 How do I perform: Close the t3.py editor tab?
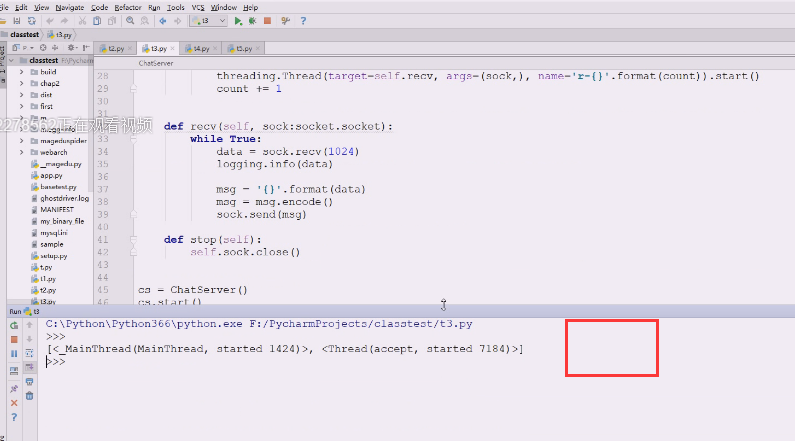[x=172, y=49]
